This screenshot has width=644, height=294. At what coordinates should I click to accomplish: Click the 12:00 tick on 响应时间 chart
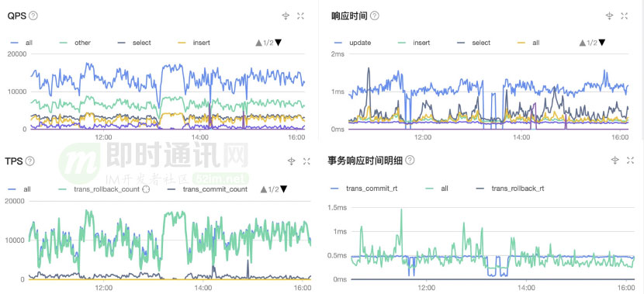(423, 137)
